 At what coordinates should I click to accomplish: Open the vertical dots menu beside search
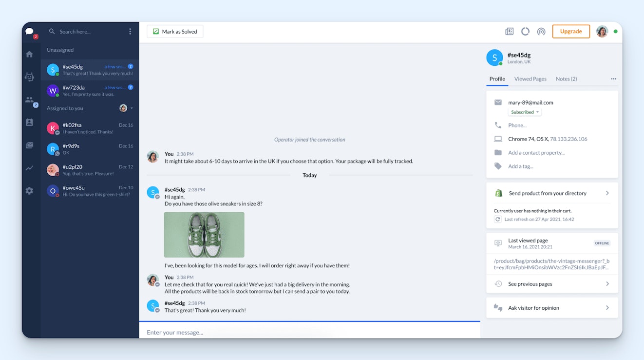pos(130,32)
